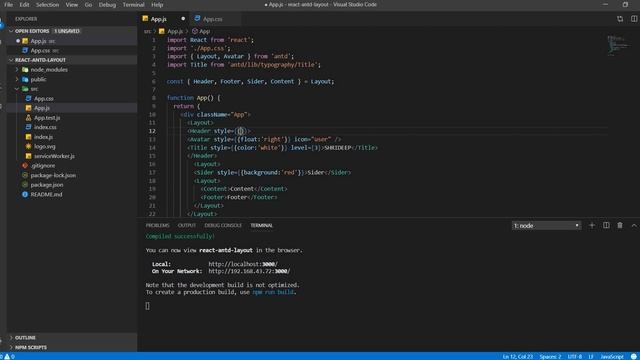This screenshot has width=640, height=360.
Task: Split the editor to the right
Action: tap(634, 19)
